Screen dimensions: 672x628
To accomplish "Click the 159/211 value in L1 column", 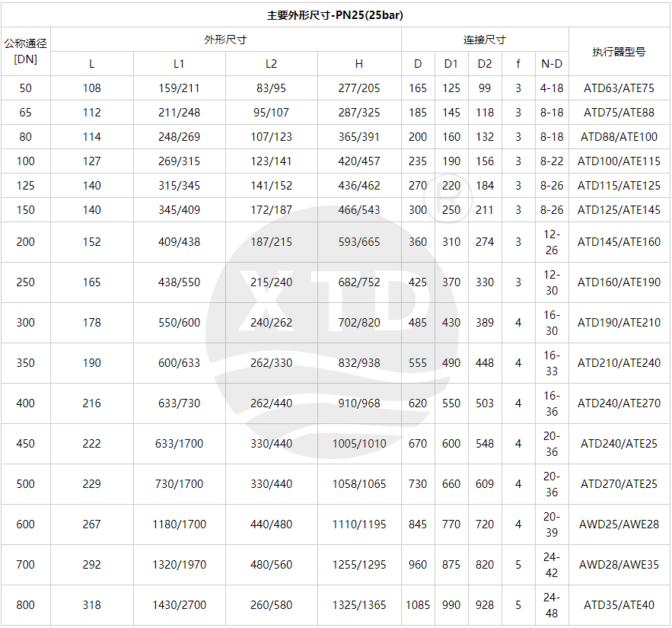I will pos(179,88).
